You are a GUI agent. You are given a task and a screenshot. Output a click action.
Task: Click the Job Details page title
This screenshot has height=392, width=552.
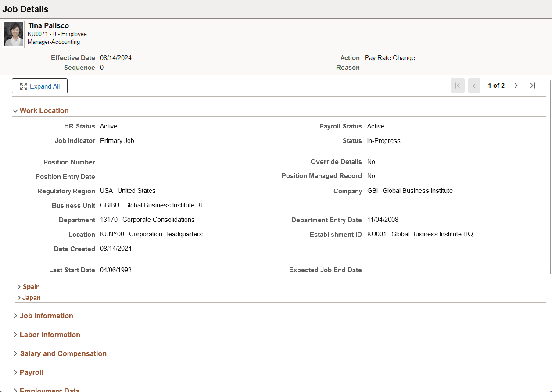[25, 9]
